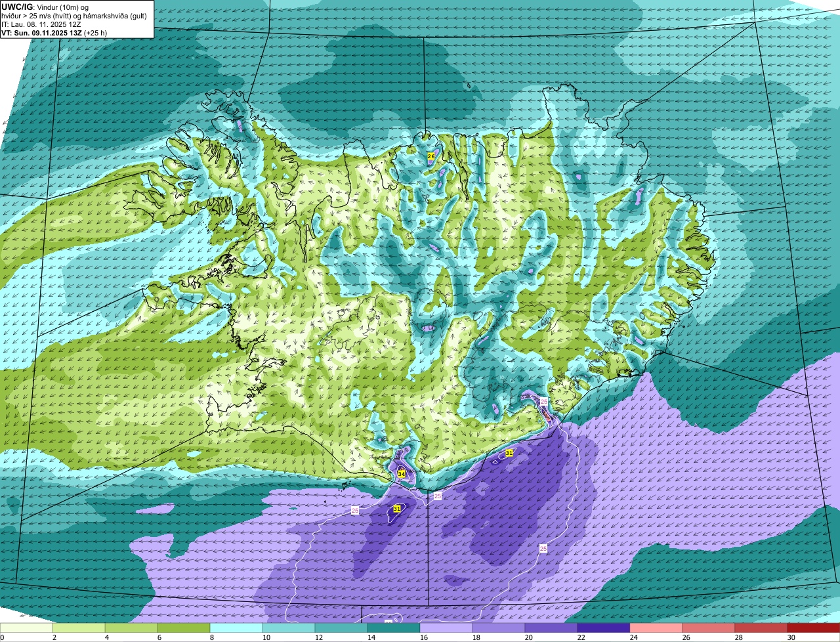Click yellow "31" label off the southeast coast

[509, 453]
